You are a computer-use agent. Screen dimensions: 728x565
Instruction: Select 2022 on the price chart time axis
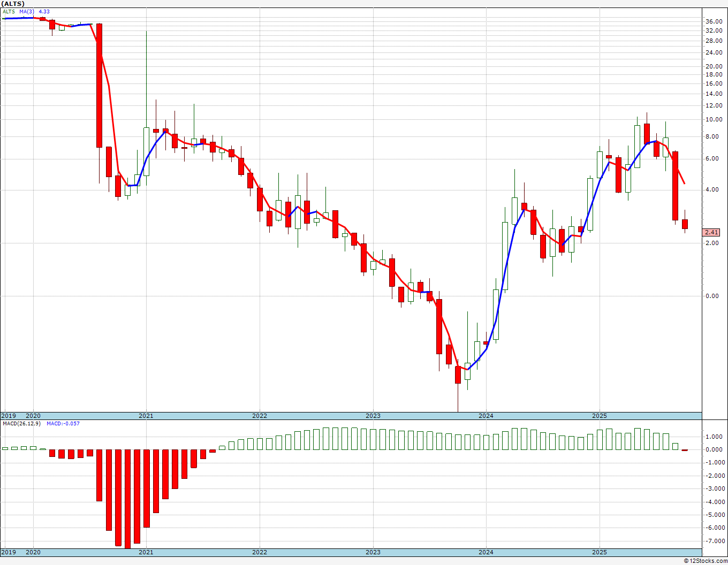(x=260, y=416)
